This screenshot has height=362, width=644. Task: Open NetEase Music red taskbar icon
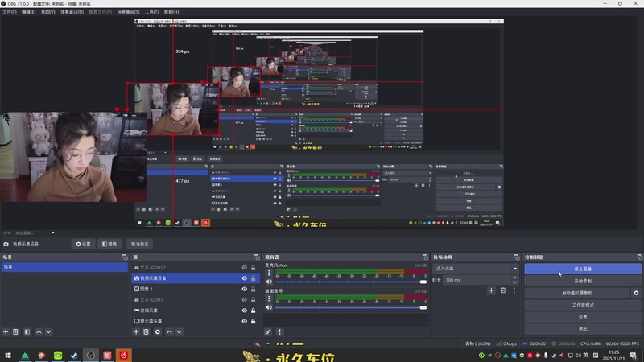point(124,356)
